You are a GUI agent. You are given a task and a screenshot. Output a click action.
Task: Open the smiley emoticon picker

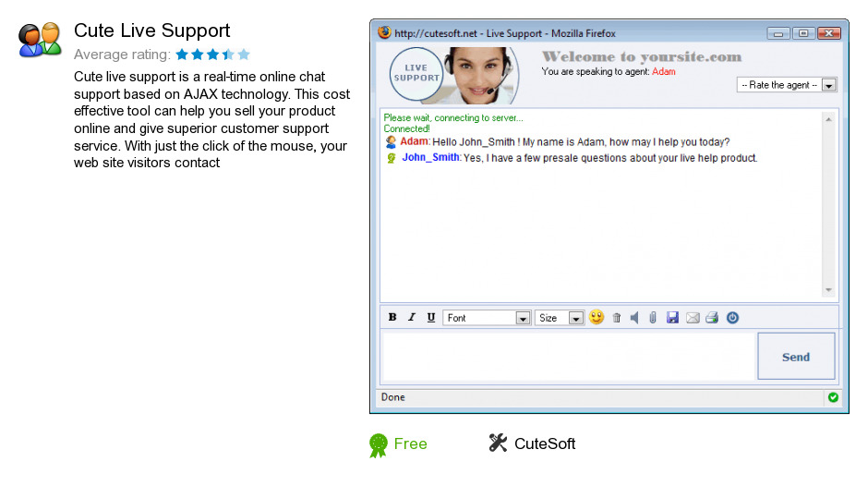[x=597, y=317]
